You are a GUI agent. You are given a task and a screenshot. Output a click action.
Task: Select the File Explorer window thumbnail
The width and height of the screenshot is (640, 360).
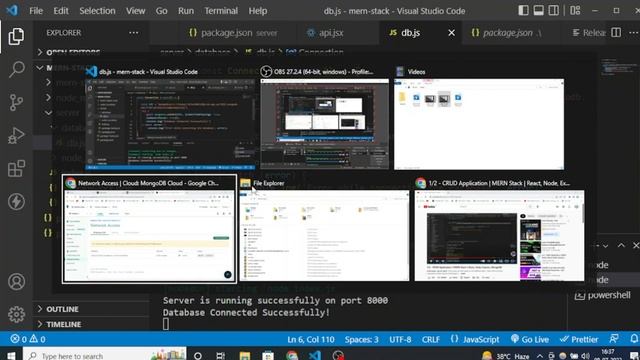click(324, 229)
